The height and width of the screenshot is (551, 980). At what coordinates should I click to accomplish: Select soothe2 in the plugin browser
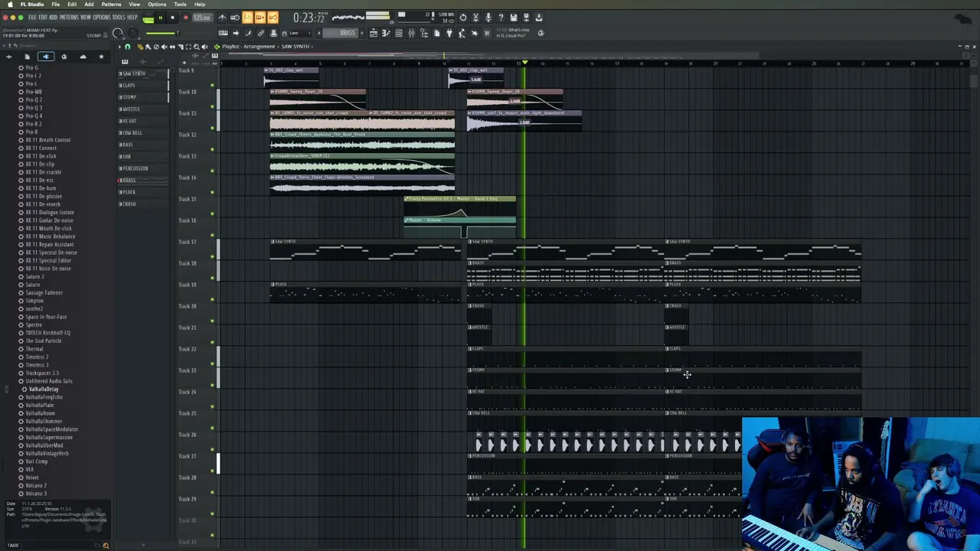click(x=34, y=308)
